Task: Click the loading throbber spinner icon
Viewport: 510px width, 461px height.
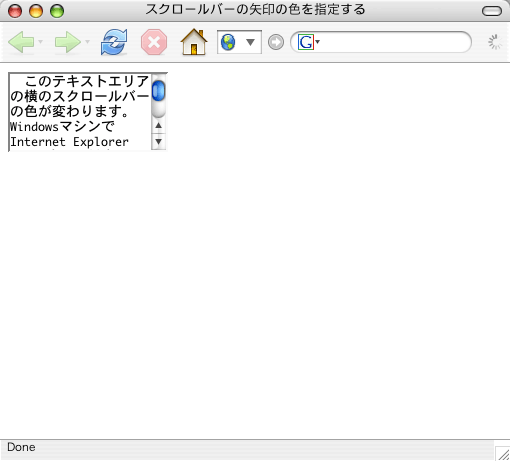Action: 495,42
